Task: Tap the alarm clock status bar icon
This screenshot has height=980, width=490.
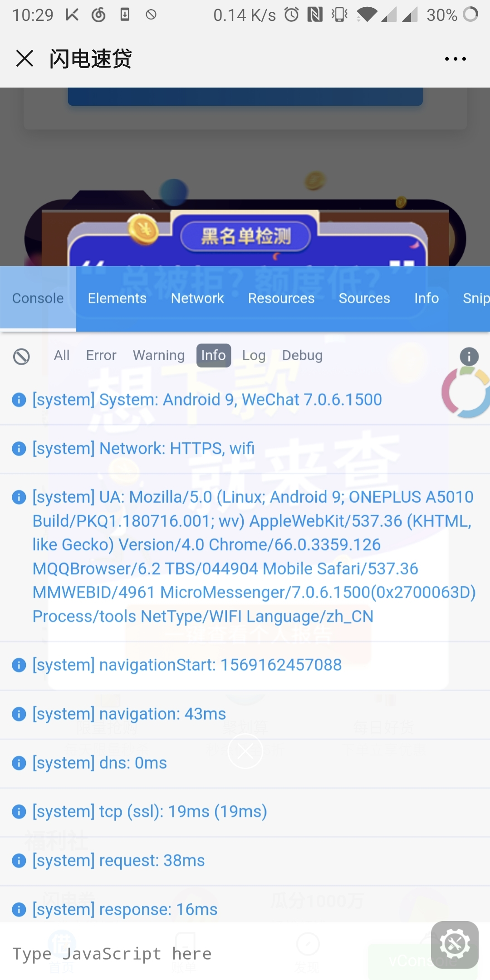Action: point(291,15)
